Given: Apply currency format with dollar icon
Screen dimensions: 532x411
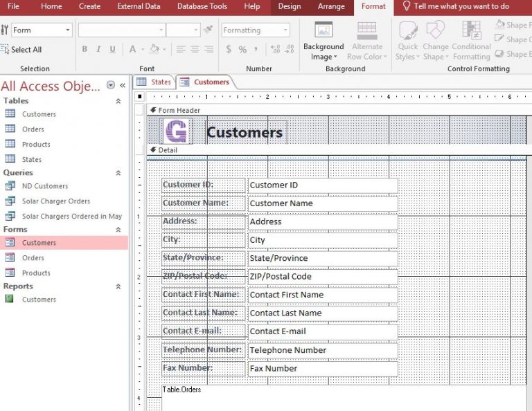Looking at the screenshot, I should click(x=229, y=49).
